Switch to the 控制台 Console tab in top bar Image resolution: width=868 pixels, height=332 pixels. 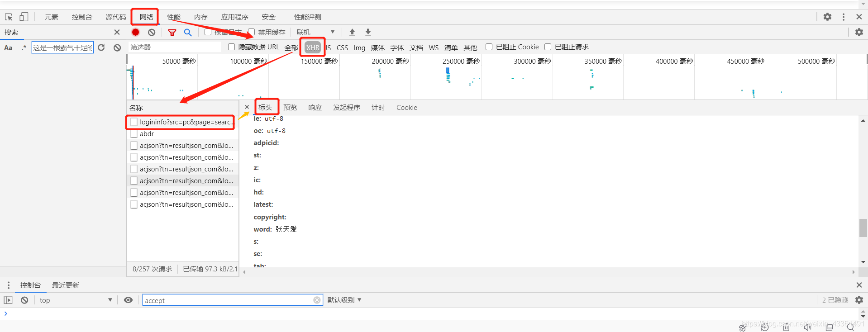81,17
